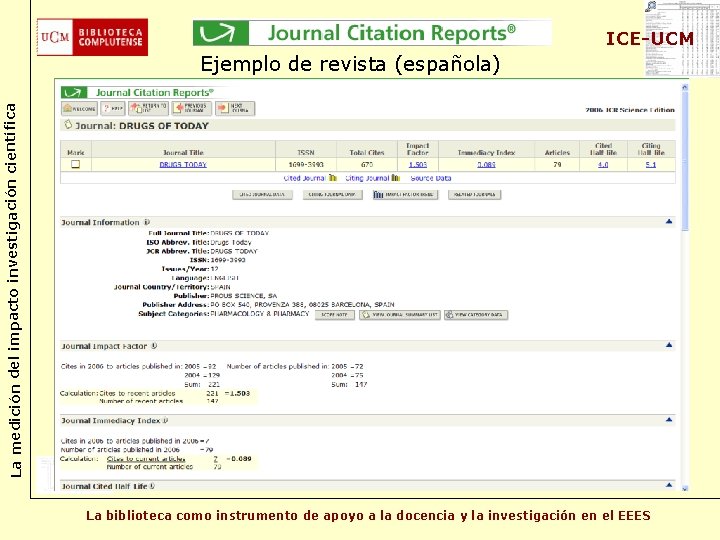Image resolution: width=720 pixels, height=540 pixels.
Task: Click the View Category Data button
Action: point(476,315)
